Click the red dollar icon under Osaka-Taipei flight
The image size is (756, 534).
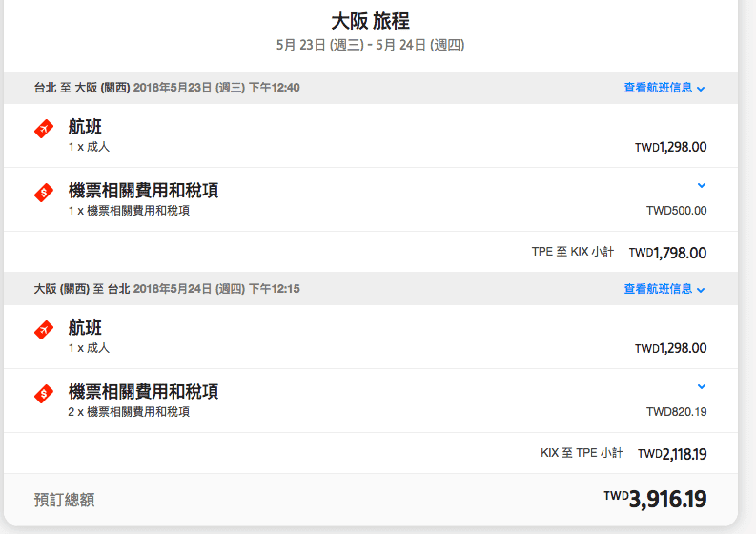pos(44,394)
